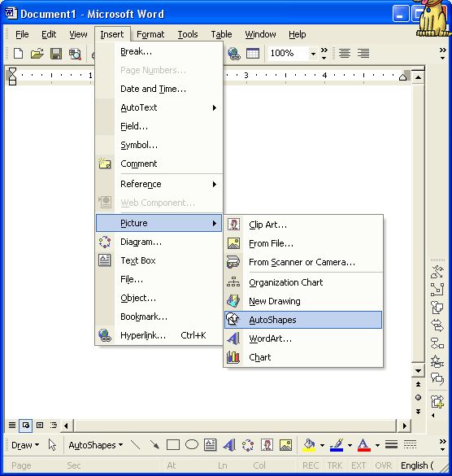Screen dimensions: 452x476
Task: Expand the Draw menu dropdown
Action: [25, 445]
